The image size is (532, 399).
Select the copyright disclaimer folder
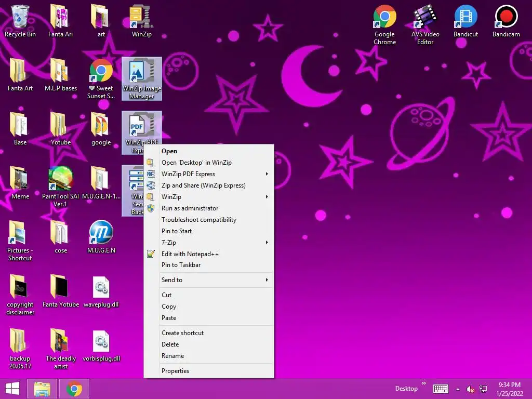tap(20, 295)
